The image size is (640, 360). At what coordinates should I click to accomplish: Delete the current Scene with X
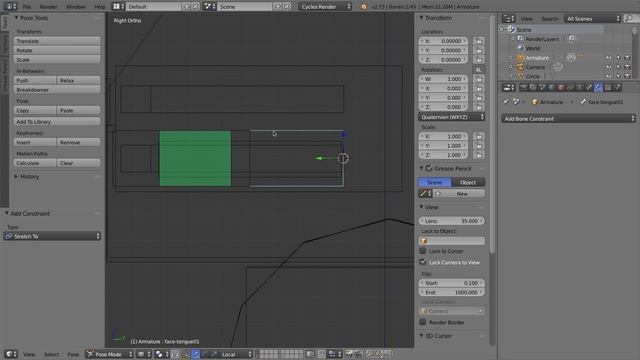point(287,7)
